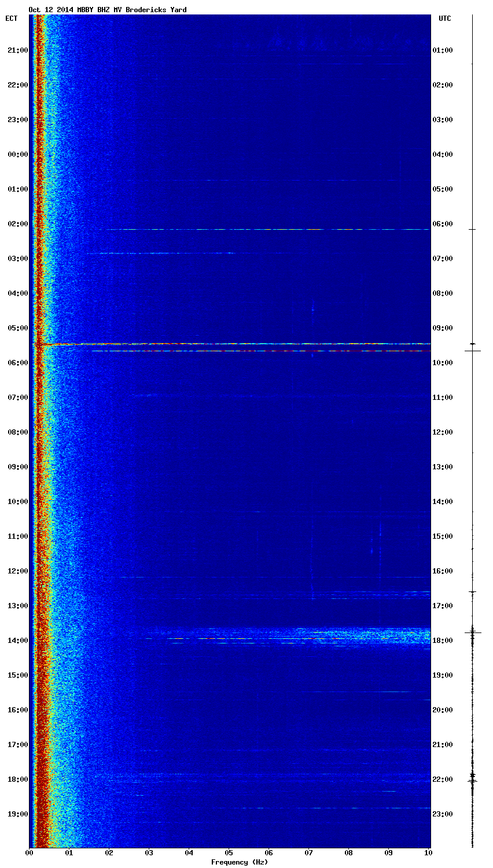This screenshot has width=493, height=868.
Task: Click the 19:00 label on the ECT axis
Action: coord(17,814)
